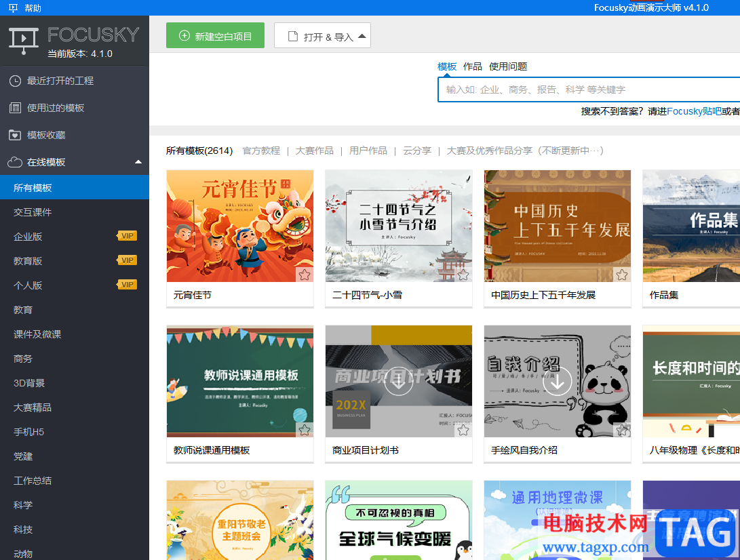Image resolution: width=740 pixels, height=560 pixels.
Task: Select the 官方教程 filter
Action: (261, 151)
